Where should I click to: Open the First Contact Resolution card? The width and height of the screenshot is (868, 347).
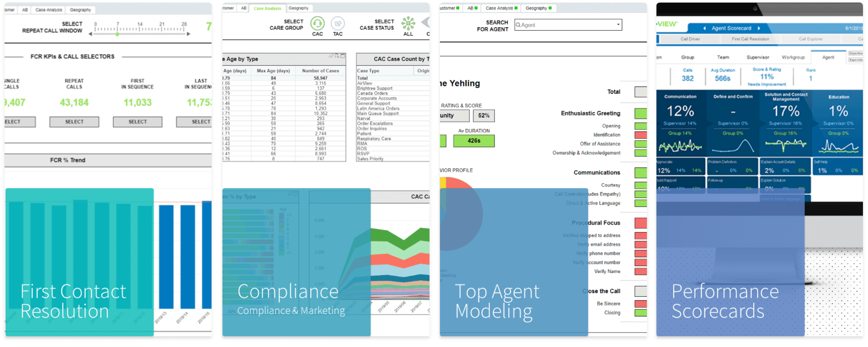(79, 262)
